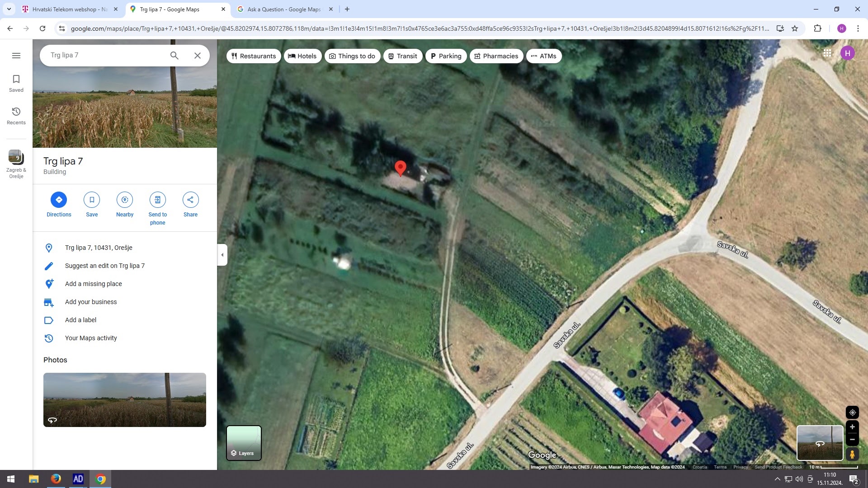Center map on your location
This screenshot has width=868, height=488.
coord(852,413)
